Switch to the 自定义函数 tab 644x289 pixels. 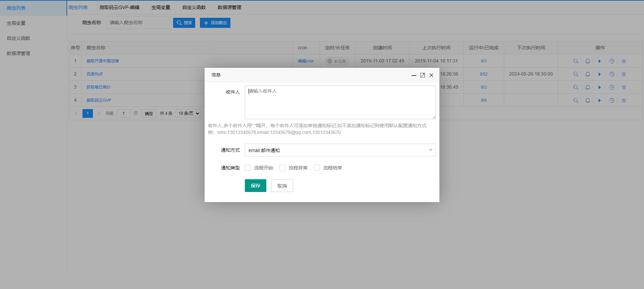tap(194, 7)
